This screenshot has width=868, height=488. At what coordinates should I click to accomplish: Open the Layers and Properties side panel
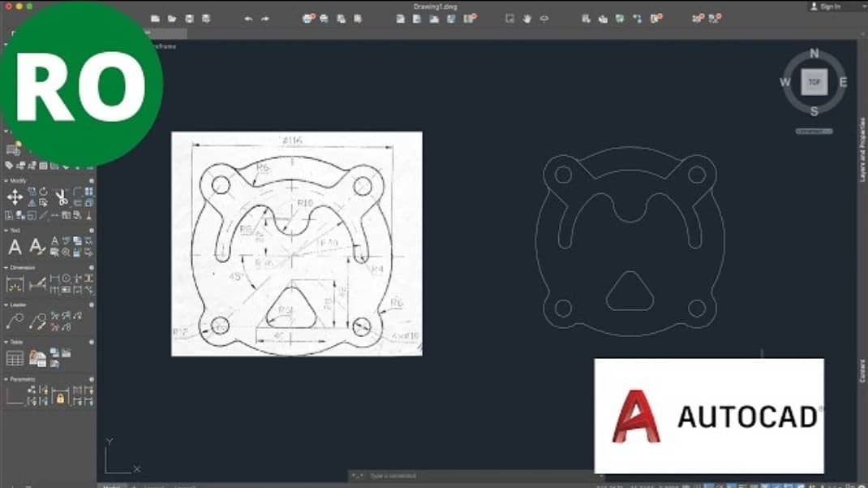(x=862, y=146)
